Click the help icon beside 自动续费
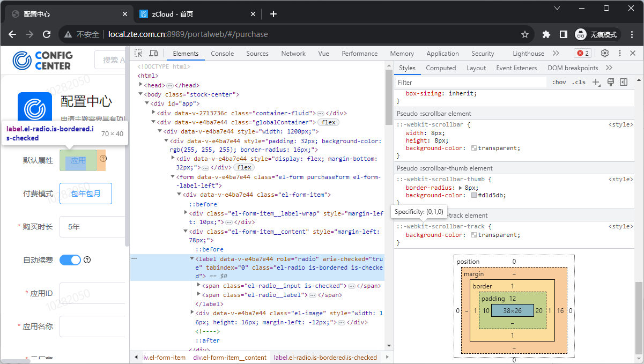This screenshot has height=364, width=644. point(87,260)
